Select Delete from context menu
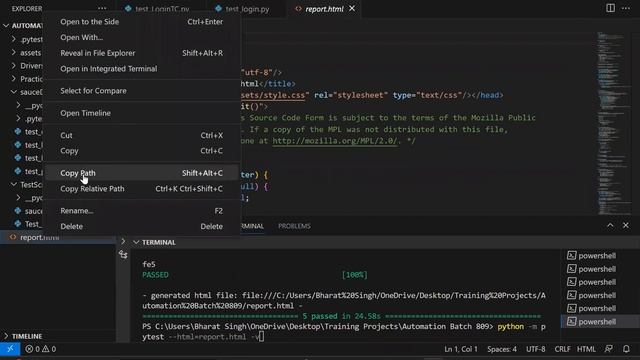 pos(142,226)
